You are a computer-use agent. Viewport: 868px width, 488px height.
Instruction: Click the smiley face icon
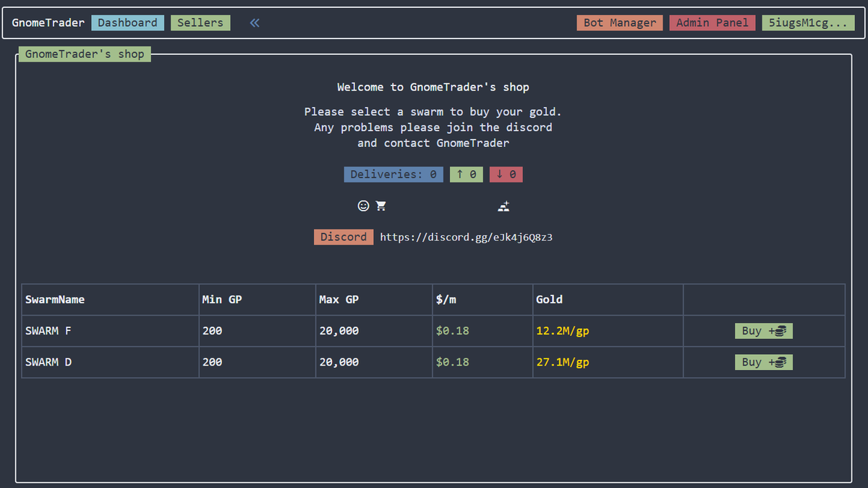[x=363, y=206]
